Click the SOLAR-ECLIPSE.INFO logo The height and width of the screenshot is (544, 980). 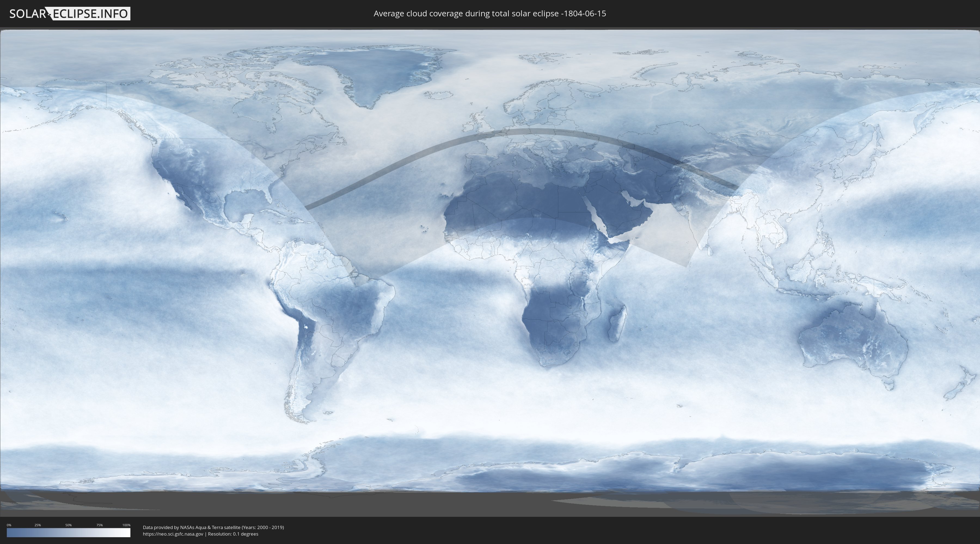tap(70, 14)
